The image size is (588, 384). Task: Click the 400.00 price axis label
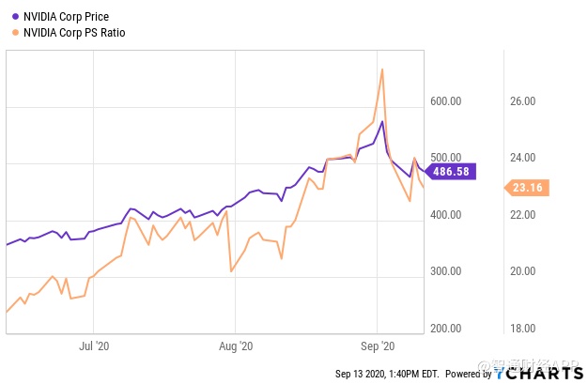(x=445, y=215)
